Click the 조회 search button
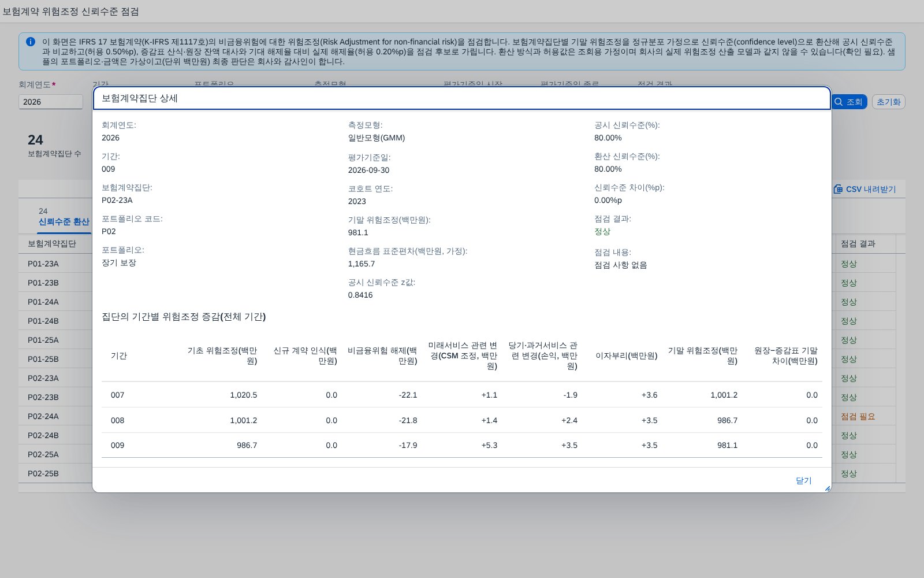 pos(849,102)
